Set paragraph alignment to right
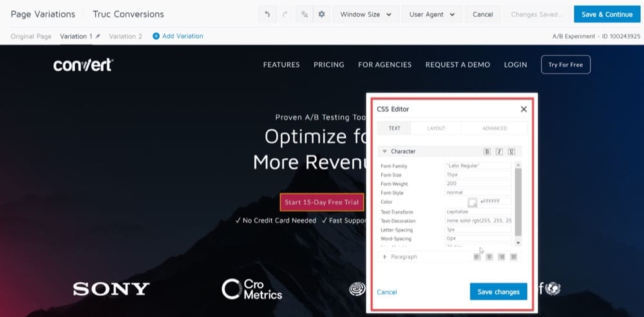This screenshot has width=644, height=317. pyautogui.click(x=501, y=257)
